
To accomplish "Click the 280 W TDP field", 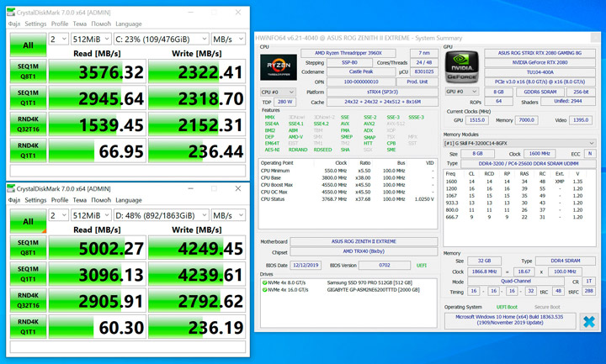I will (x=284, y=102).
